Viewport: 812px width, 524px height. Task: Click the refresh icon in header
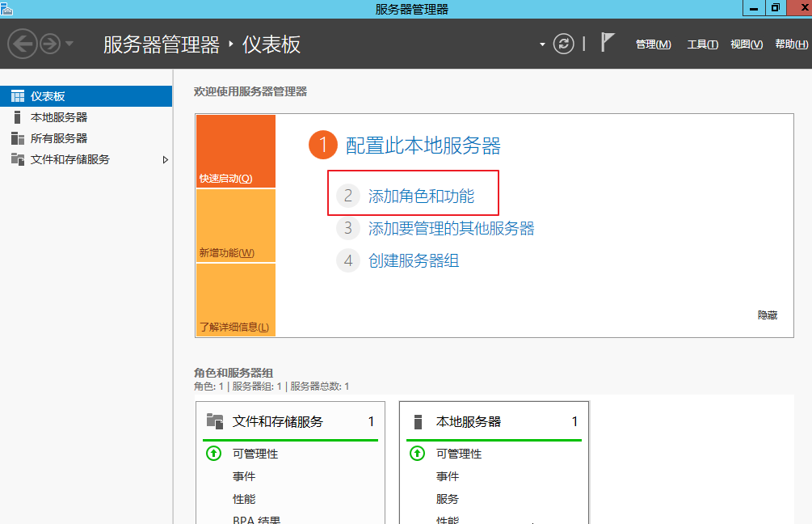pyautogui.click(x=563, y=44)
